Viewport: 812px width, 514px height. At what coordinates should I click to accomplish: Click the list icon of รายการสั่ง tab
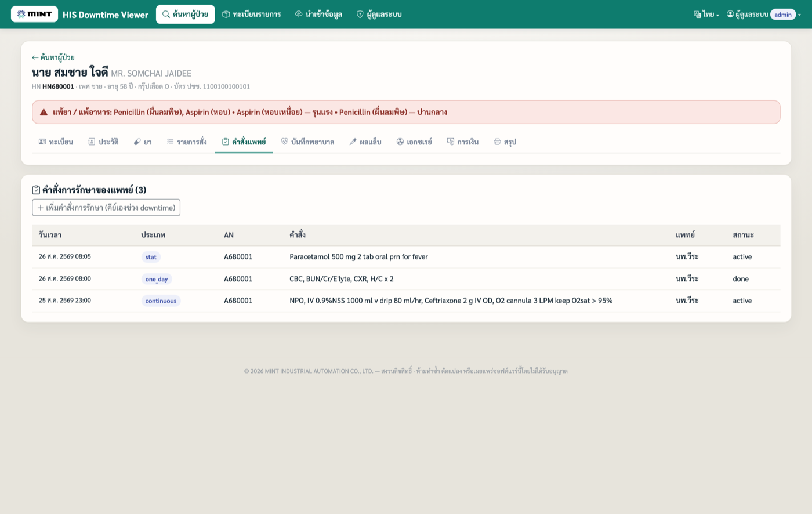tap(170, 142)
